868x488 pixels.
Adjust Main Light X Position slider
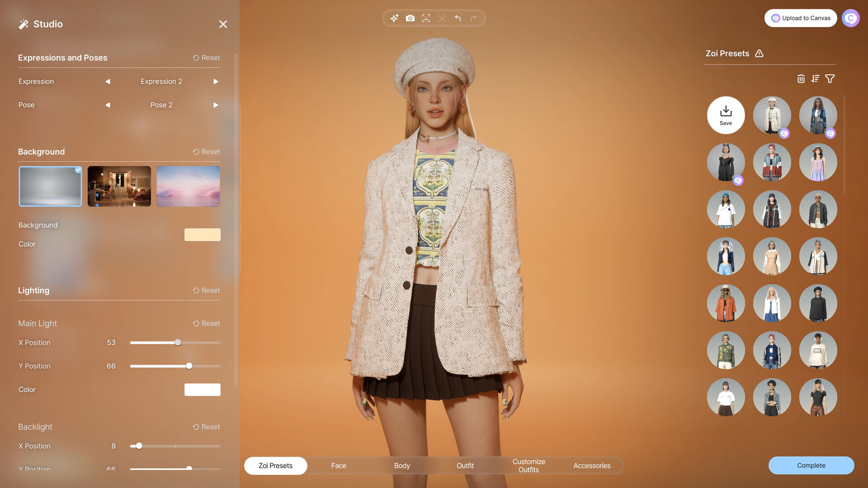point(177,343)
